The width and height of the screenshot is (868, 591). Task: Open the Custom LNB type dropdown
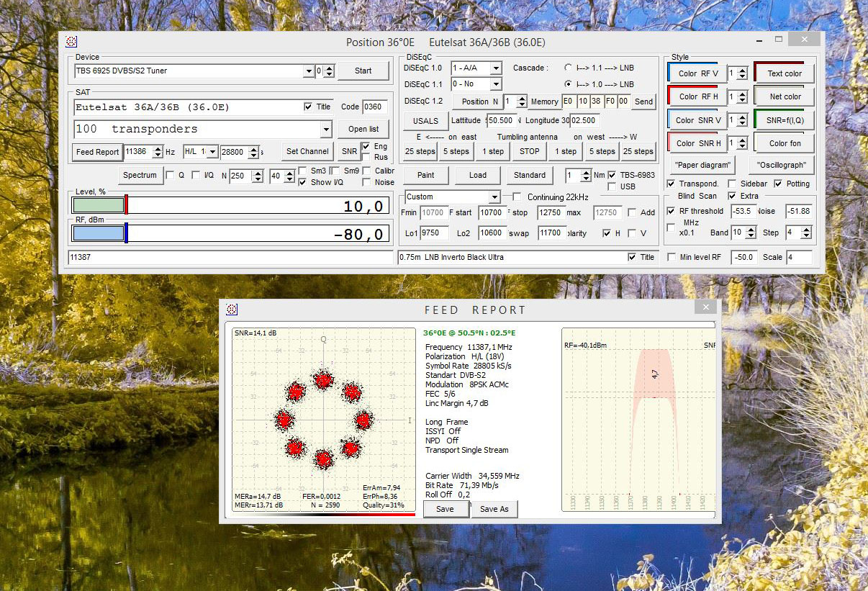(494, 197)
